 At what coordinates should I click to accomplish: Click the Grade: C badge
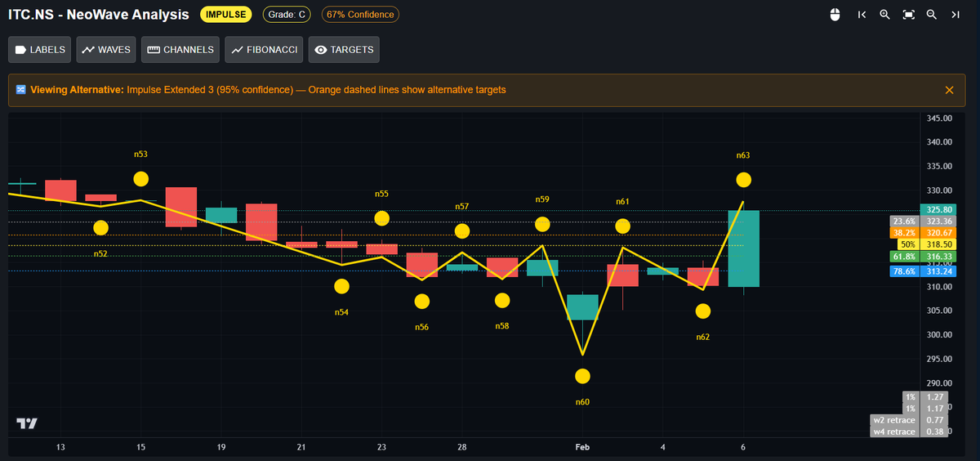click(286, 15)
